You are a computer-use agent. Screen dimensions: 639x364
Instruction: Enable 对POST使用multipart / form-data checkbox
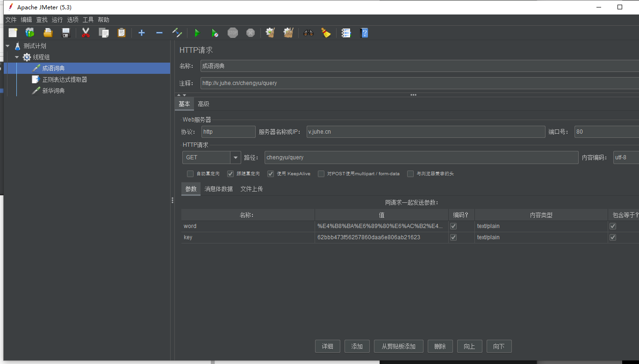321,174
